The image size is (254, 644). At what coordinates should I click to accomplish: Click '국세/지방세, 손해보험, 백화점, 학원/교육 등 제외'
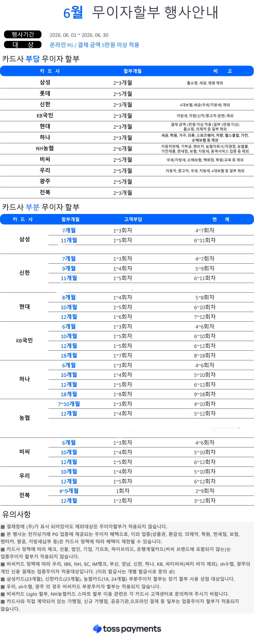[205, 160]
